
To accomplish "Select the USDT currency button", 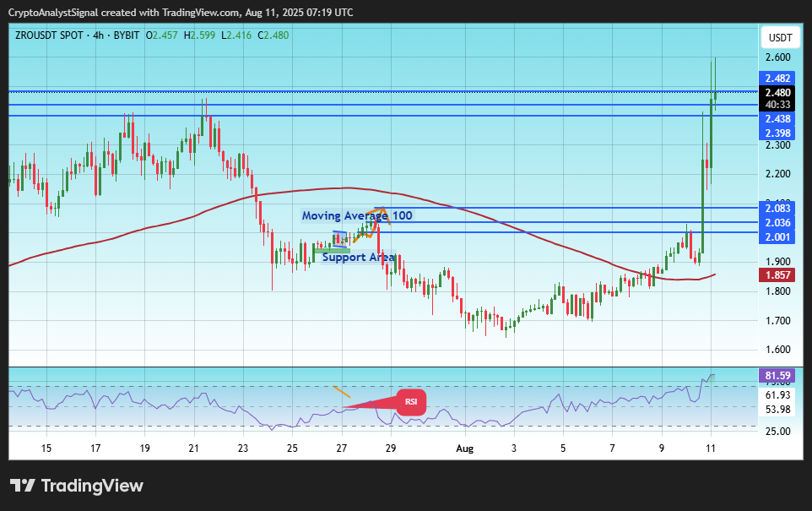I will coord(780,37).
